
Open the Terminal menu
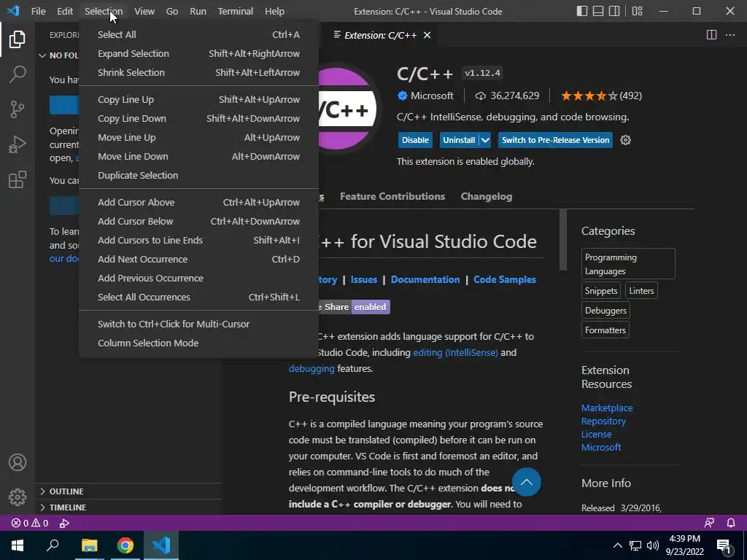coord(236,11)
